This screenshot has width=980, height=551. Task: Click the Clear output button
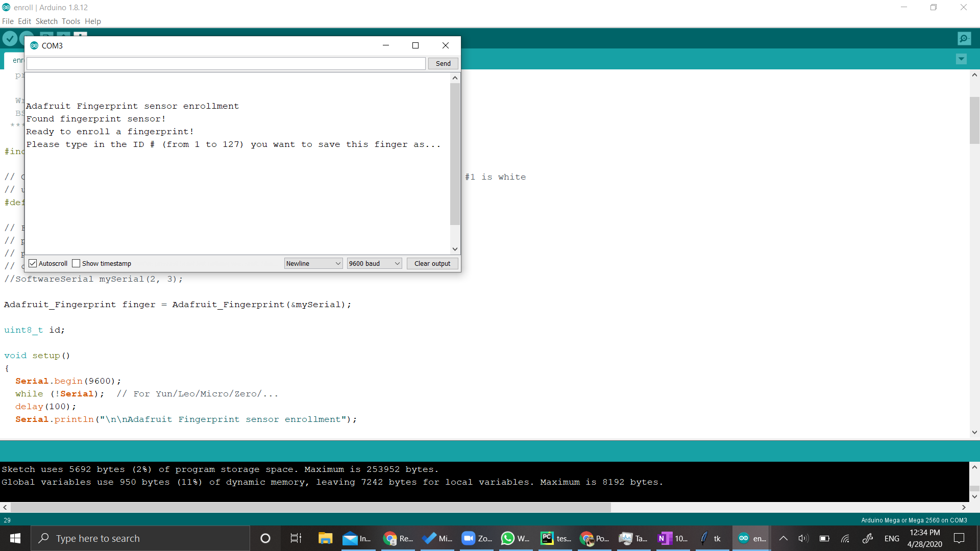(432, 263)
